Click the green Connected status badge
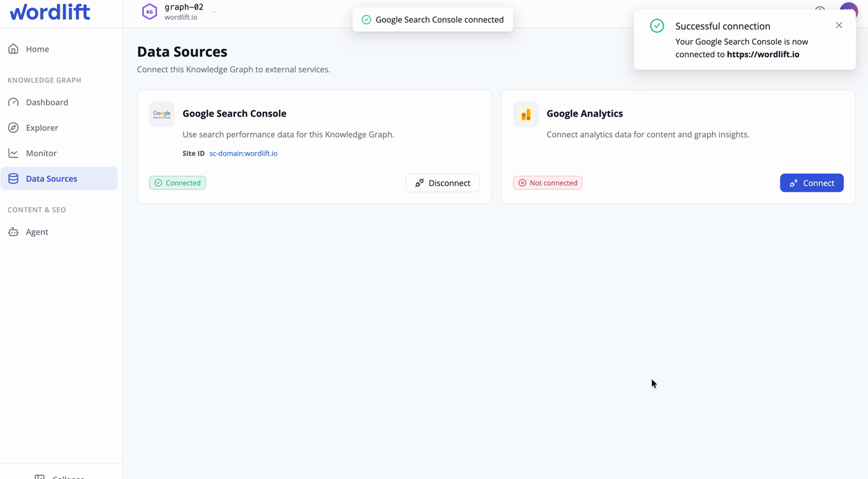This screenshot has width=868, height=479. coord(177,183)
